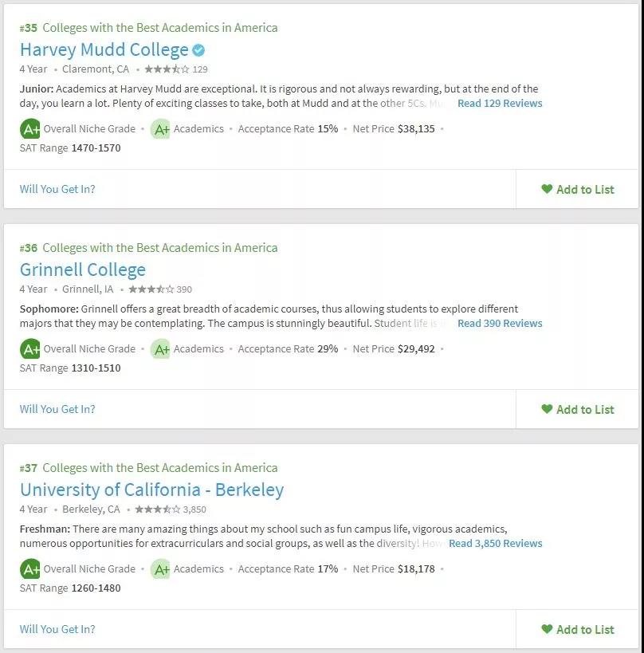Add Harvey Mudd College to your list

tap(577, 190)
